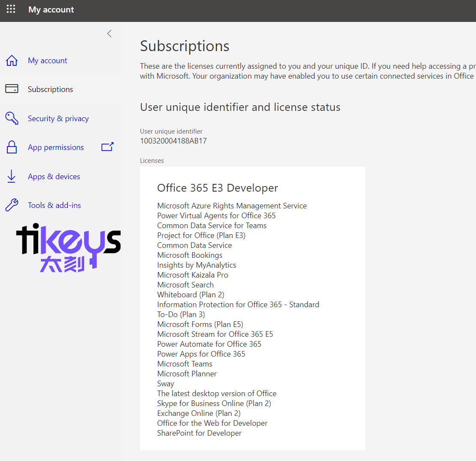476x461 pixels.
Task: Open App permissions link
Action: [x=56, y=147]
